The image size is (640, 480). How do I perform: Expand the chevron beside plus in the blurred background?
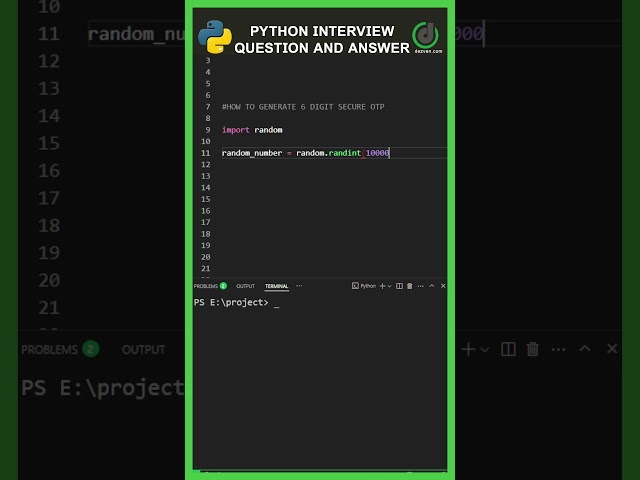484,350
